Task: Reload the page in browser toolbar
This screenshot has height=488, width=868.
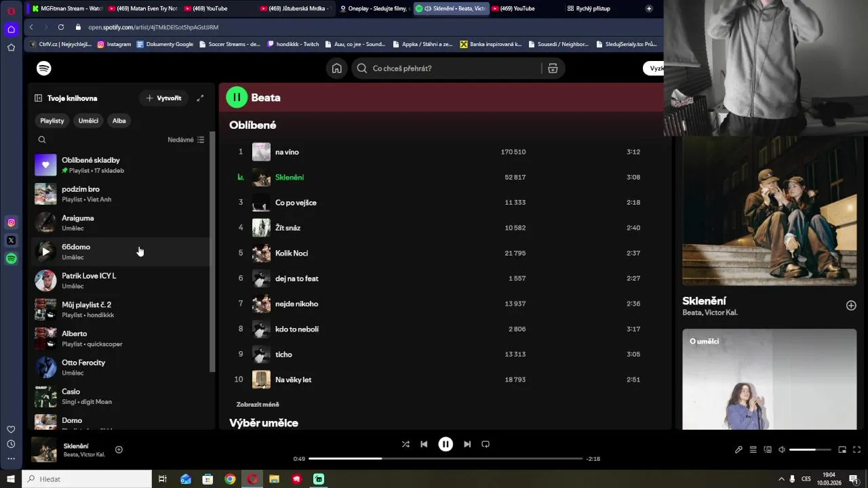Action: [61, 27]
